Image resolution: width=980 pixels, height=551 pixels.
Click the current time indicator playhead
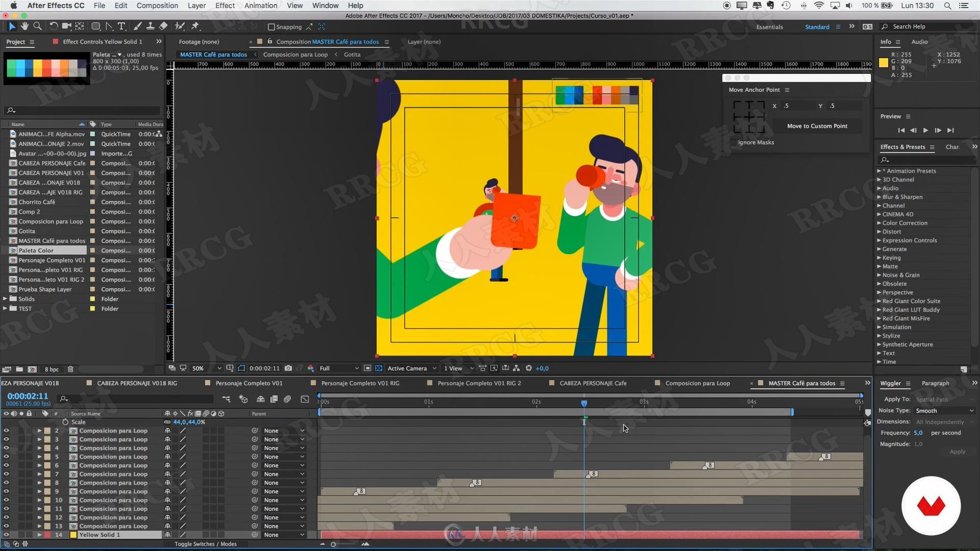[584, 403]
